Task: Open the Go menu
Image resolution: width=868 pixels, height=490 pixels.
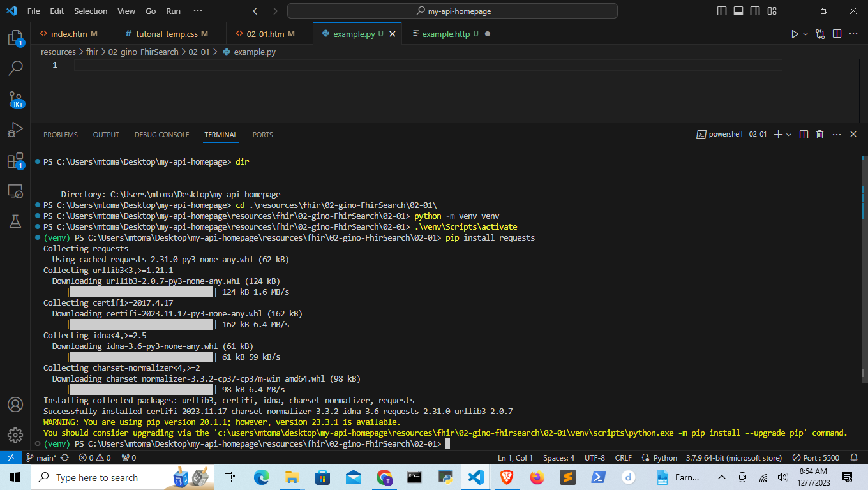Action: click(151, 11)
